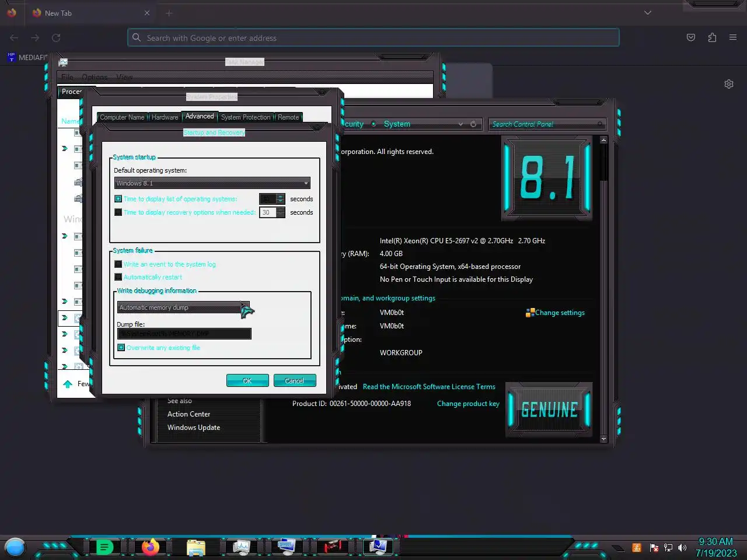Screen dimensions: 747x560
Task: Open a new tab with plus icon
Action: pos(169,13)
